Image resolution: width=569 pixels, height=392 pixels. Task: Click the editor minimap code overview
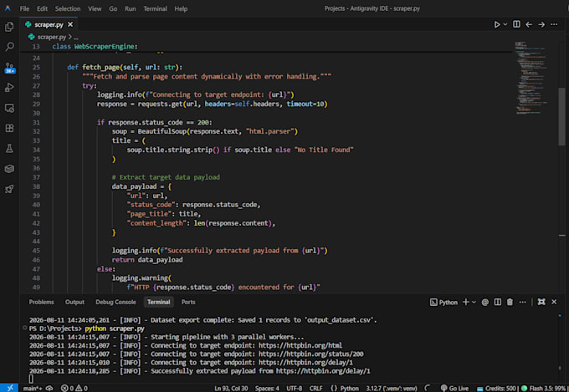(531, 78)
